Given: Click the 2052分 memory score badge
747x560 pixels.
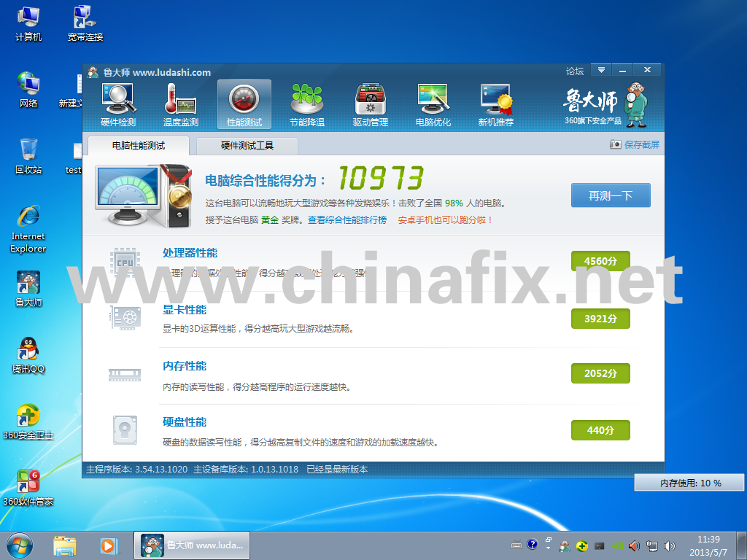Looking at the screenshot, I should [x=600, y=373].
